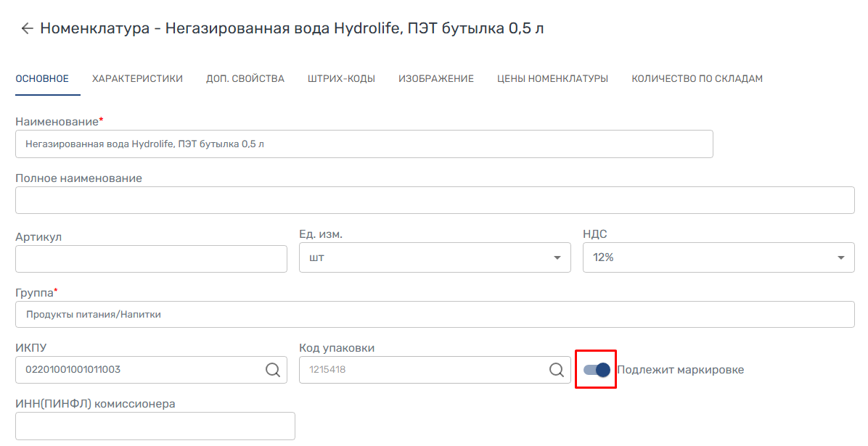This screenshot has width=868, height=446.
Task: Focus the Полное наименование input field
Action: pyautogui.click(x=434, y=200)
